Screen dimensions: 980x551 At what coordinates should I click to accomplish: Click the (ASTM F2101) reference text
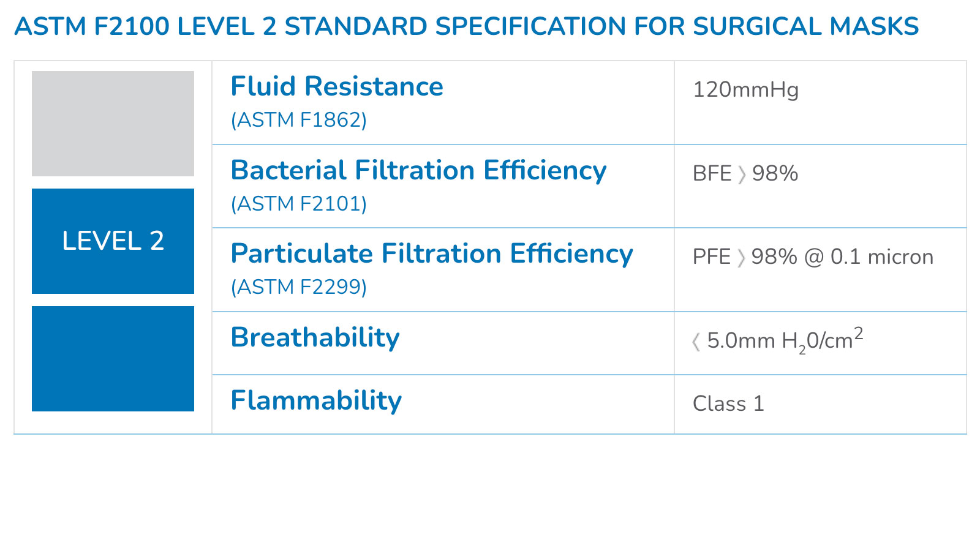299,204
